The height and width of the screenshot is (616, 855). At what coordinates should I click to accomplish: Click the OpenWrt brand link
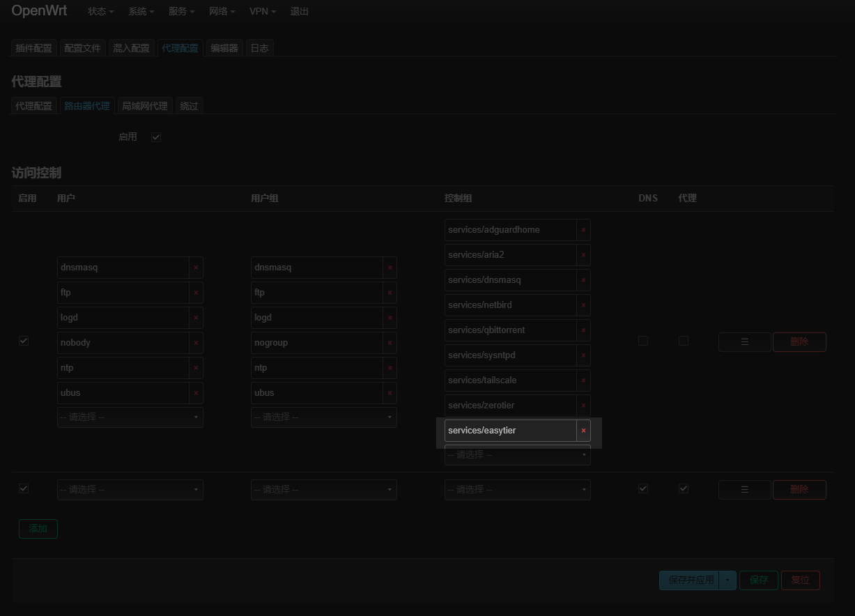point(39,11)
